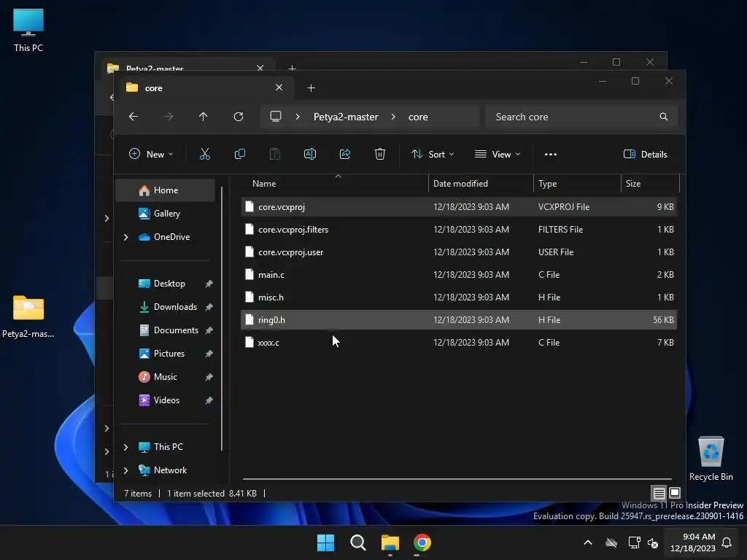
Task: Sort by the Date modified column
Action: point(481,183)
